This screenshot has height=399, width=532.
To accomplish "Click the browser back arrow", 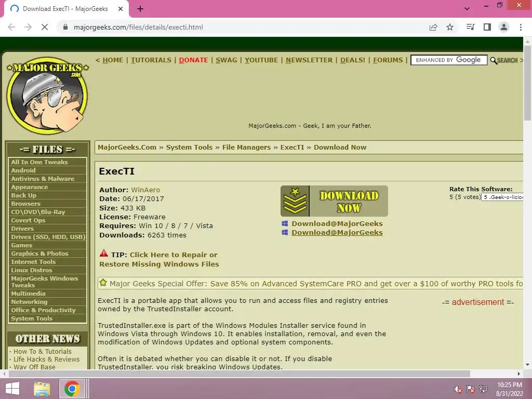I will pyautogui.click(x=11, y=27).
